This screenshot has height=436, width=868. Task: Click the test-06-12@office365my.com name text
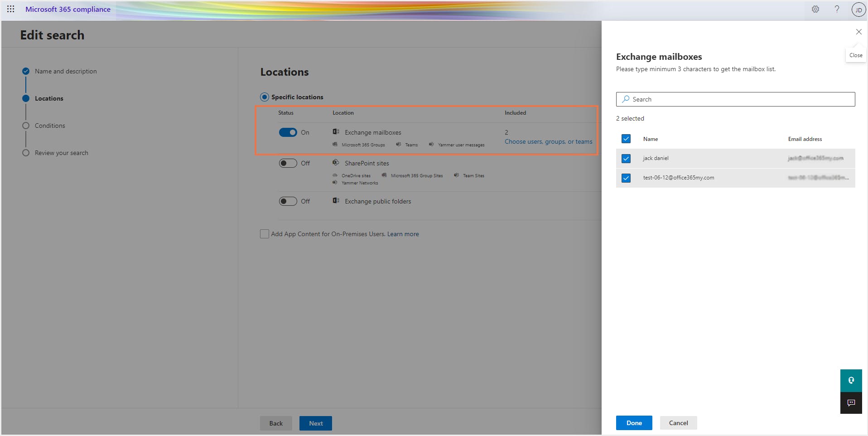point(679,178)
